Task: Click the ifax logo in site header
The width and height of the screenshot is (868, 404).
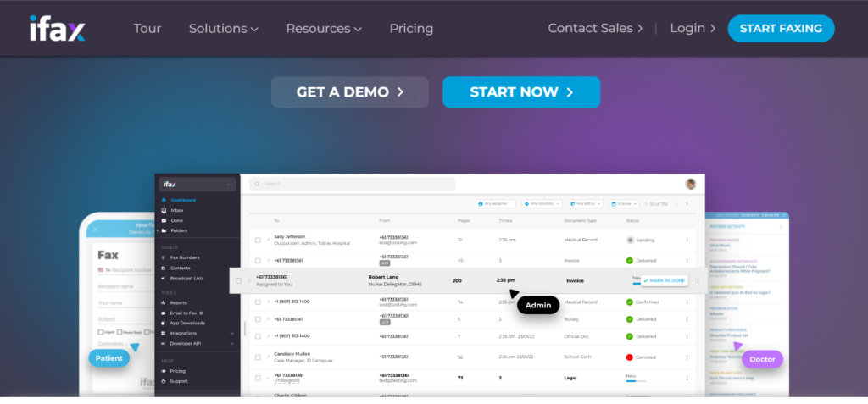Action: (57, 28)
